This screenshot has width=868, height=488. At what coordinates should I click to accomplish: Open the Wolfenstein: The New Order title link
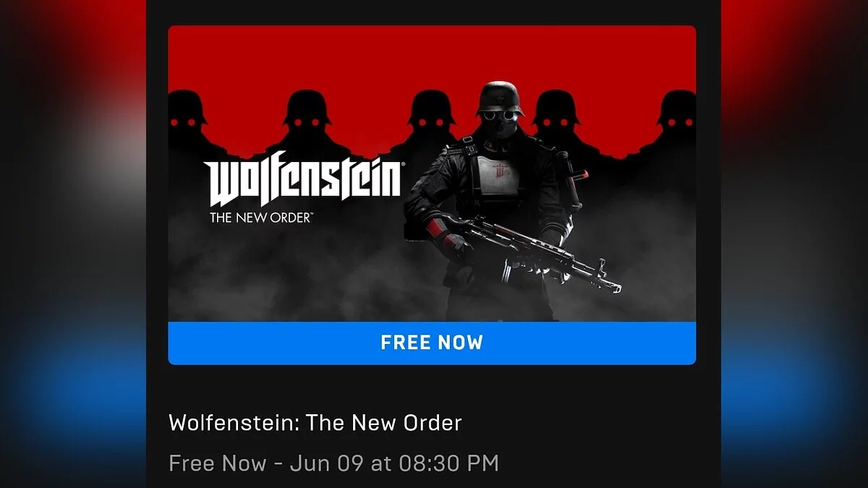pos(315,422)
